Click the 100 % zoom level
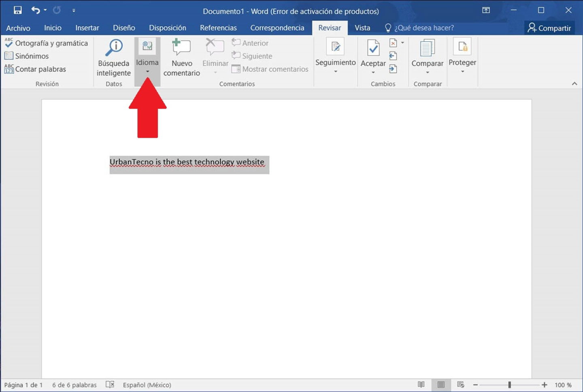Viewport: 583px width, 392px height. pyautogui.click(x=563, y=385)
